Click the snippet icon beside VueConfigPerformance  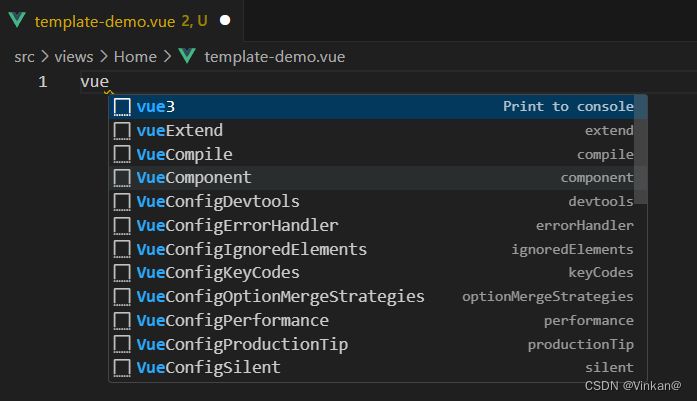pos(122,321)
